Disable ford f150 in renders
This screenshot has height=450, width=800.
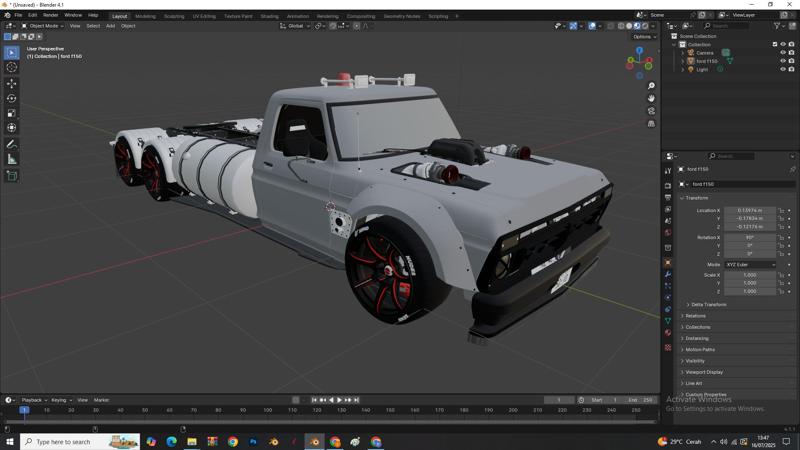791,61
